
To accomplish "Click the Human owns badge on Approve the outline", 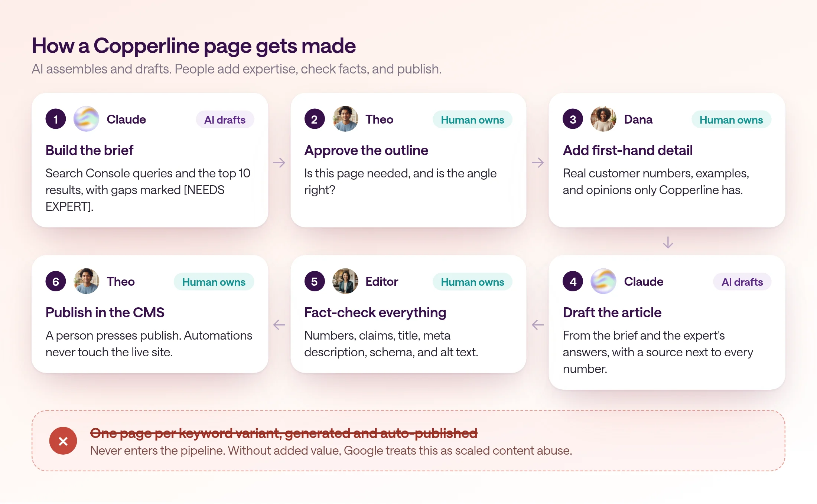I will (472, 120).
